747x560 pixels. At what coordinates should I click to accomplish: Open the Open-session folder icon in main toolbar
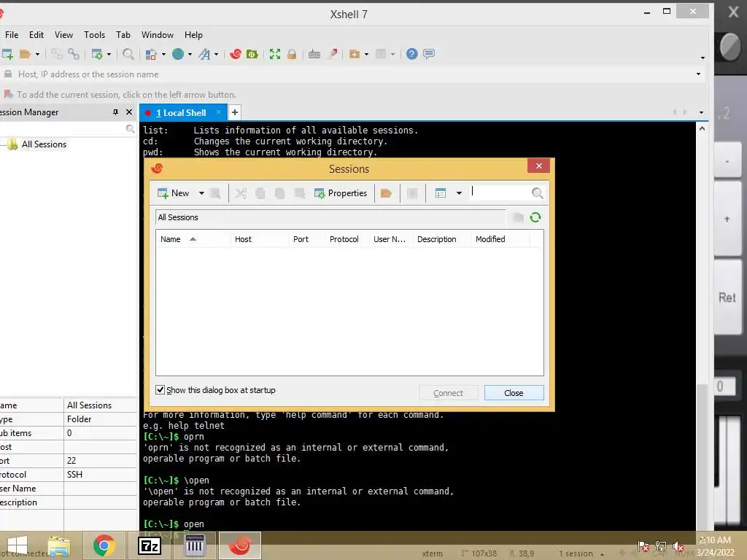tap(25, 54)
